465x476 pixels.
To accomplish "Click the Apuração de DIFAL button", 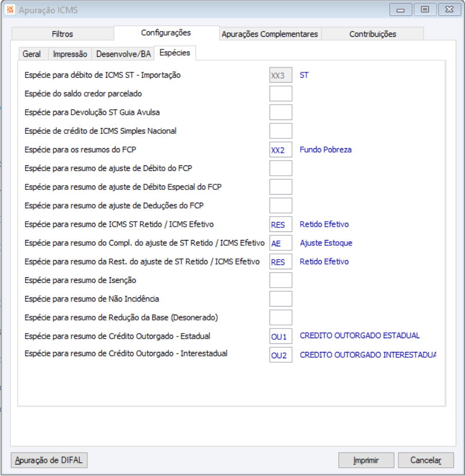I will tap(49, 460).
